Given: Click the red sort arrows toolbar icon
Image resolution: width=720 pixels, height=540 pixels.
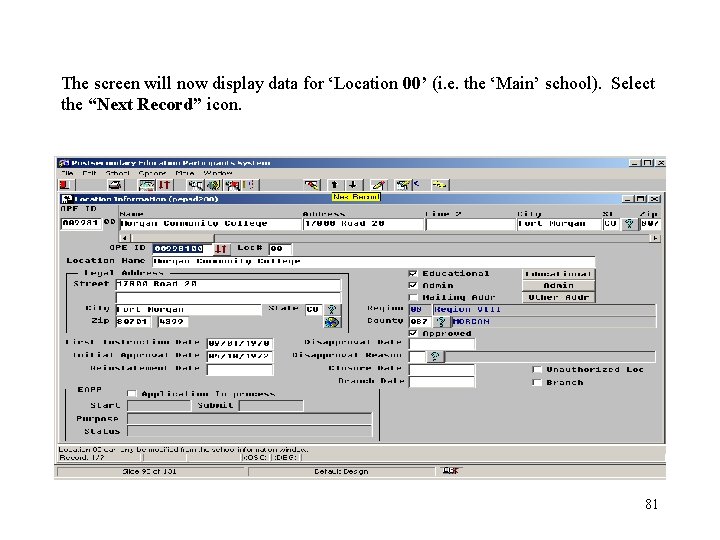Looking at the screenshot, I should tap(164, 185).
